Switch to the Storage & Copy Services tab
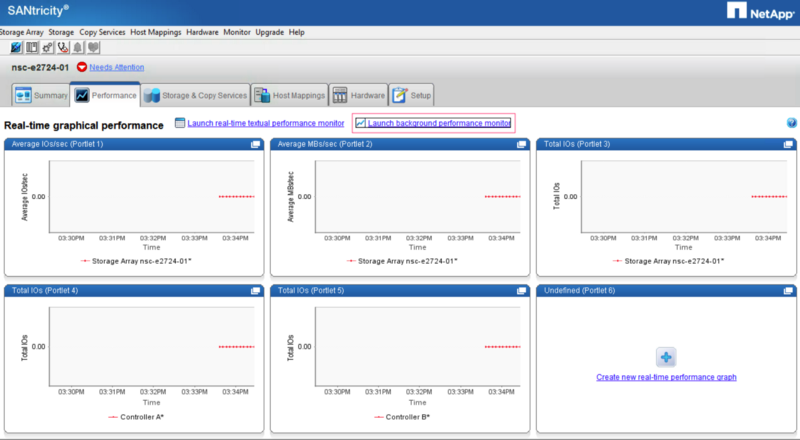The width and height of the screenshot is (800, 440). 196,96
